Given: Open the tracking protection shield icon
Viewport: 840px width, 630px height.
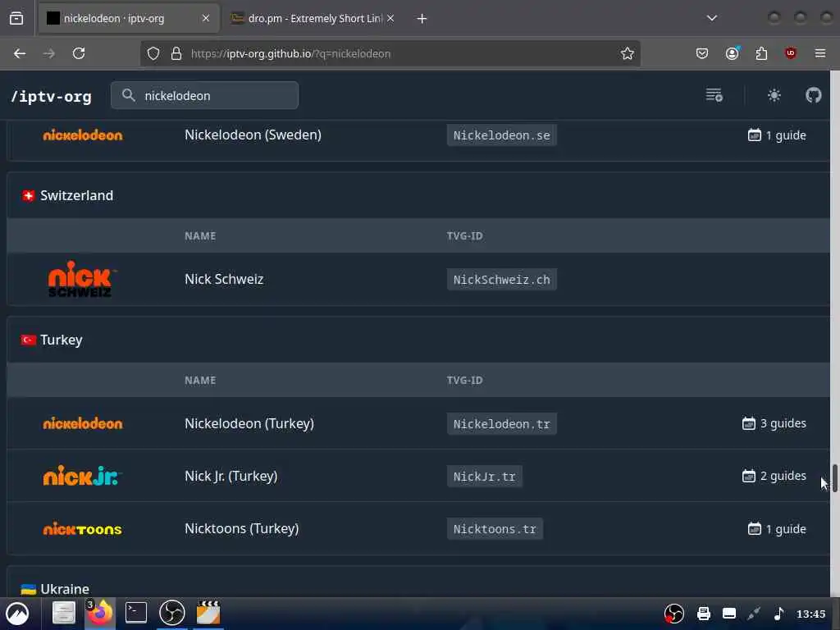Looking at the screenshot, I should pos(153,53).
